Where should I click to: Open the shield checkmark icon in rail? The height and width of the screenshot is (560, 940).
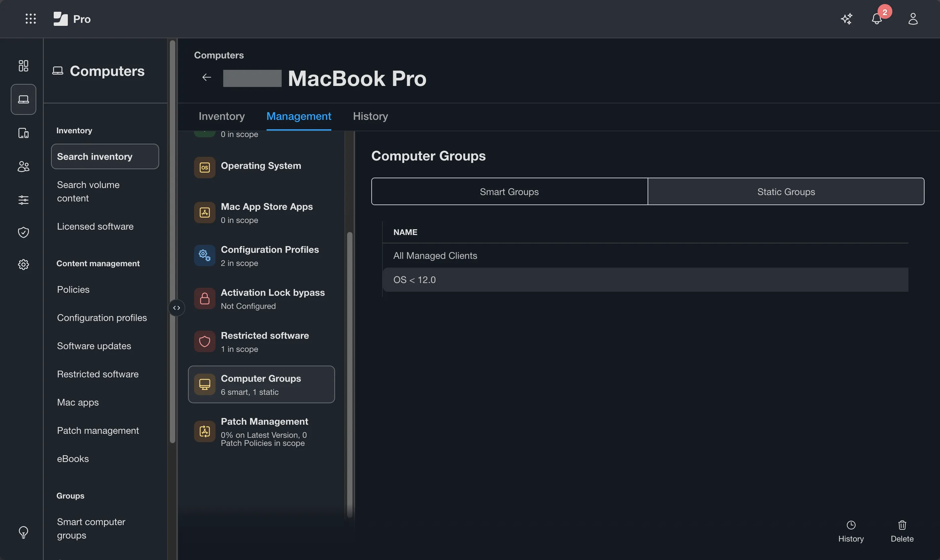[23, 232]
